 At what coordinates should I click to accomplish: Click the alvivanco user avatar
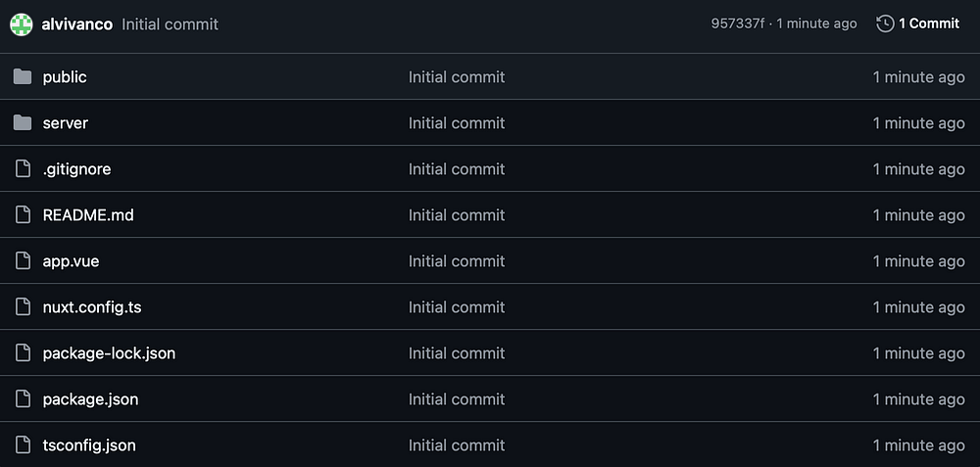pos(22,23)
